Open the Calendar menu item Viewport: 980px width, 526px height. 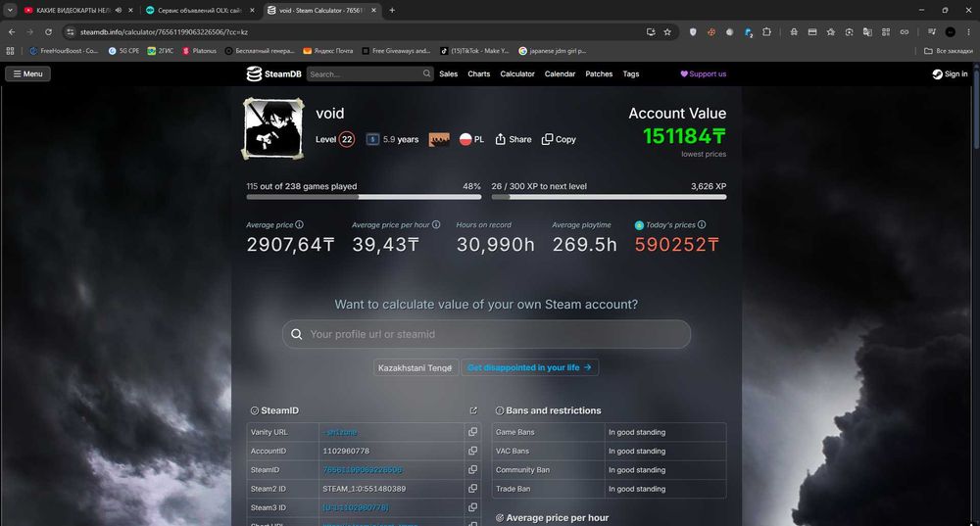[560, 73]
